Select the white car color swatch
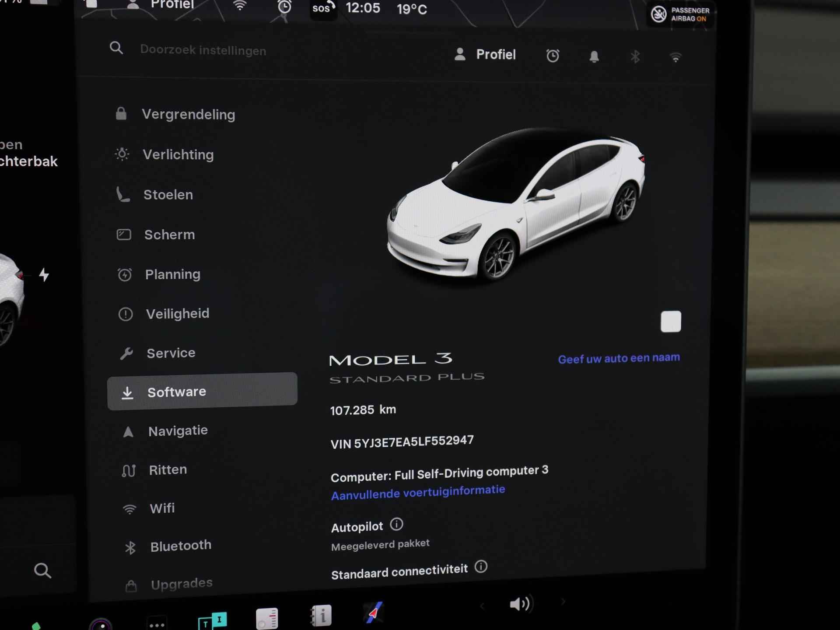Viewport: 840px width, 630px height. pos(671,322)
